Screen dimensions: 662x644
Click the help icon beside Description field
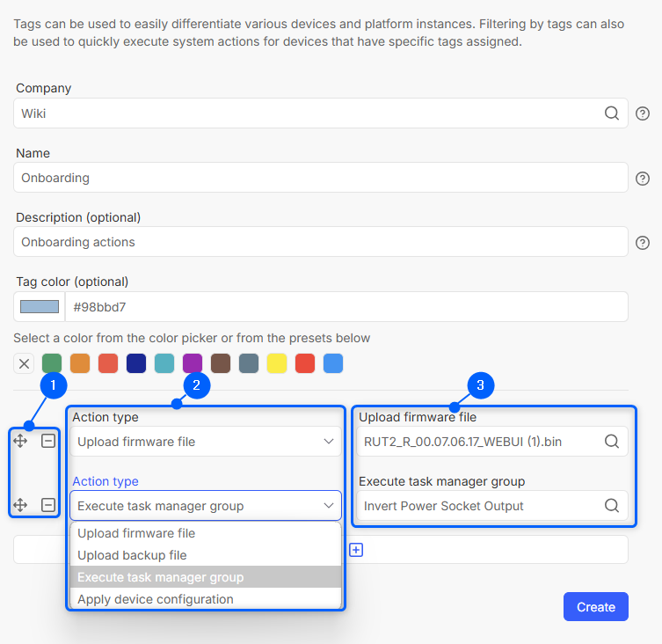click(x=643, y=243)
